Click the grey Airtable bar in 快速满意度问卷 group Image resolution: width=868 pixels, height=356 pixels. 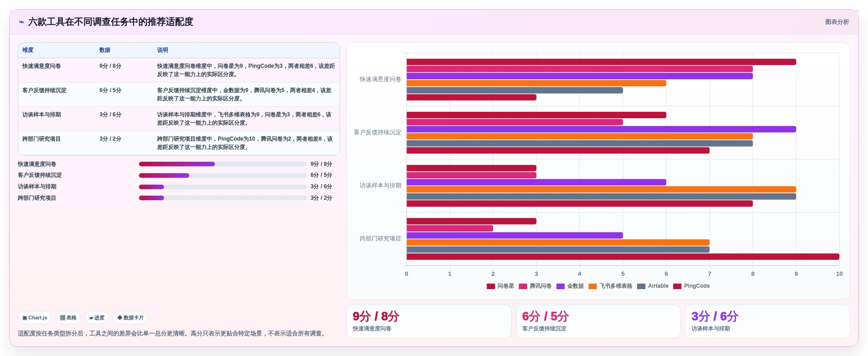tap(515, 90)
